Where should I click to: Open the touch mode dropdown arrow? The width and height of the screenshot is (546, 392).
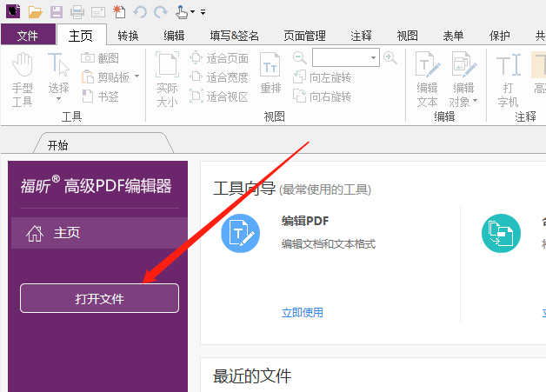[192, 12]
